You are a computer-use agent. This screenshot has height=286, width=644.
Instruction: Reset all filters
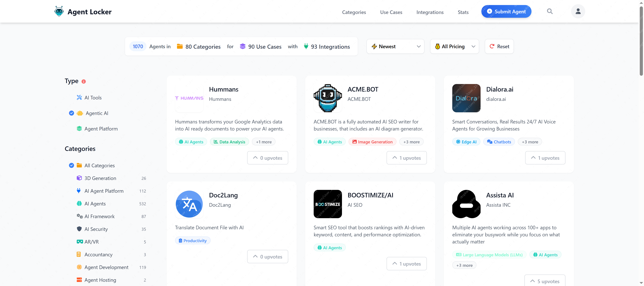499,46
